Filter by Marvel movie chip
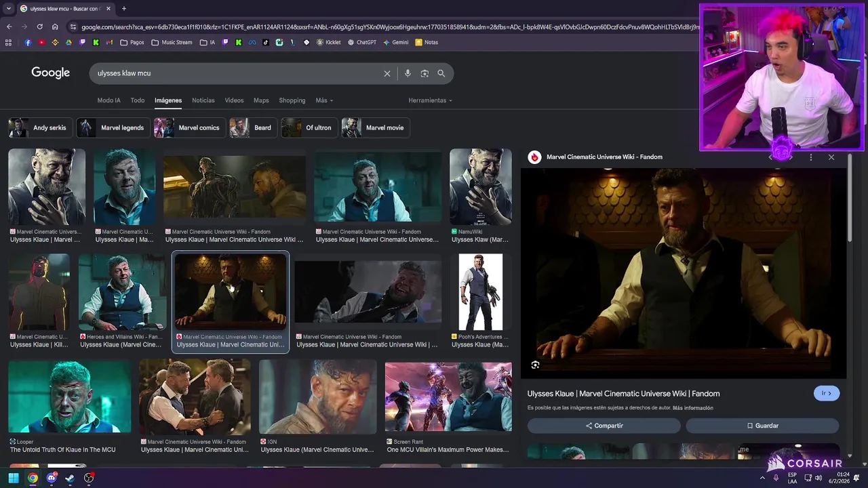Viewport: 868px width, 488px height. 375,127
